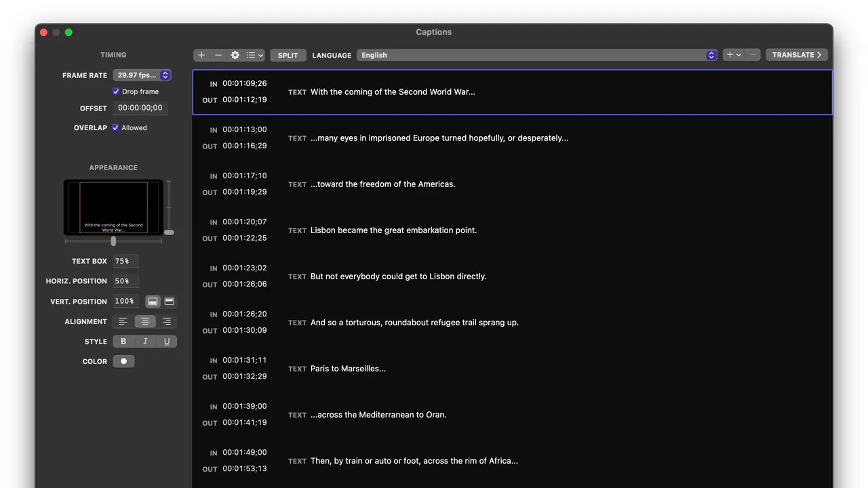Edit OUT timecode 00:01:16;29
868x488 pixels.
(245, 146)
